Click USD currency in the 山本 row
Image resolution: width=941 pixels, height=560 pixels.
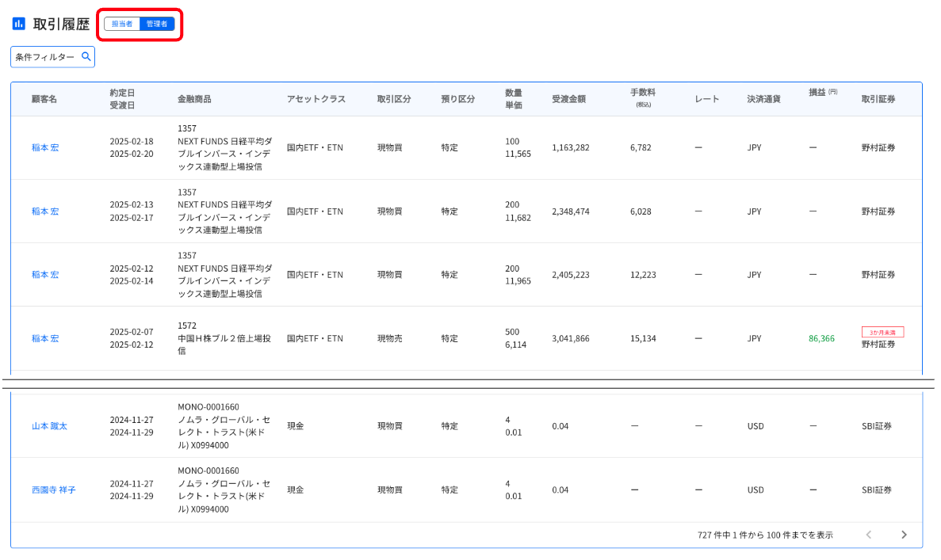click(x=755, y=425)
